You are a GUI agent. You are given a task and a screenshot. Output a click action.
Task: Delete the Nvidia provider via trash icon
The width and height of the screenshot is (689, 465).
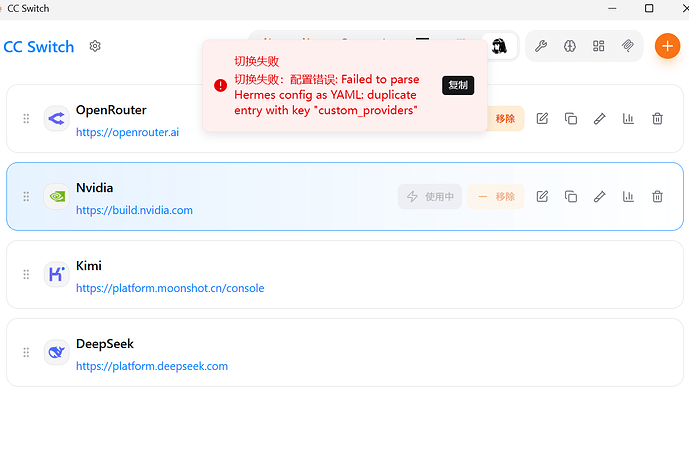tap(657, 196)
